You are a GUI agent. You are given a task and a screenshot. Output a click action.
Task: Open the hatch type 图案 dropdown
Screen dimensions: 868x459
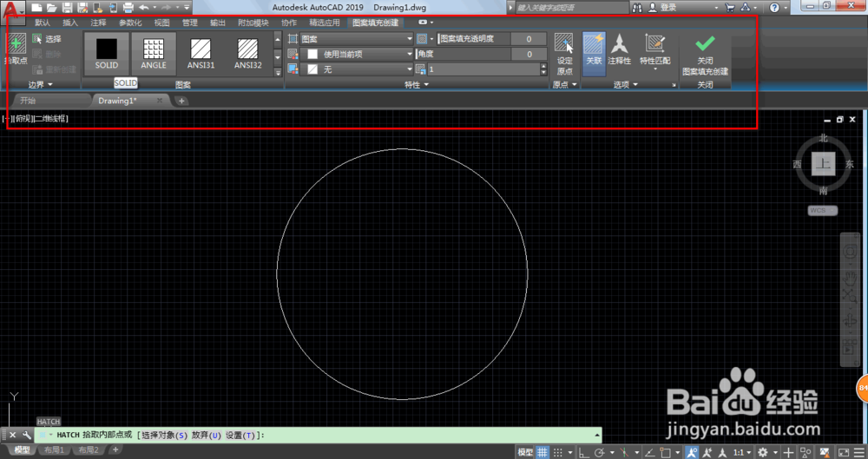357,39
